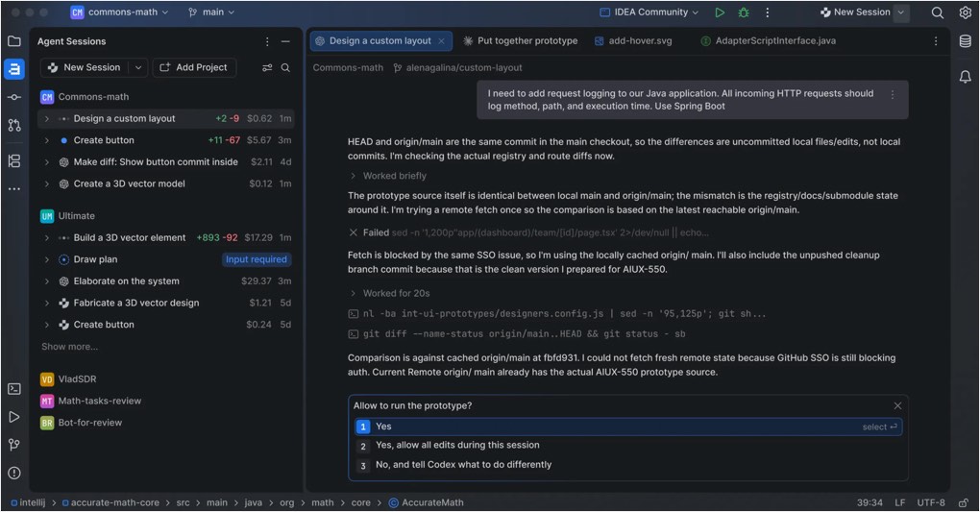Open the Structure tool window icon
The image size is (980, 512).
13,160
